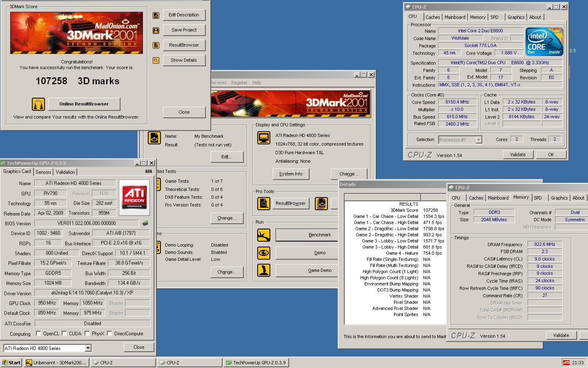Click the Benchmark button
Image resolution: width=588 pixels, height=368 pixels.
(307, 235)
